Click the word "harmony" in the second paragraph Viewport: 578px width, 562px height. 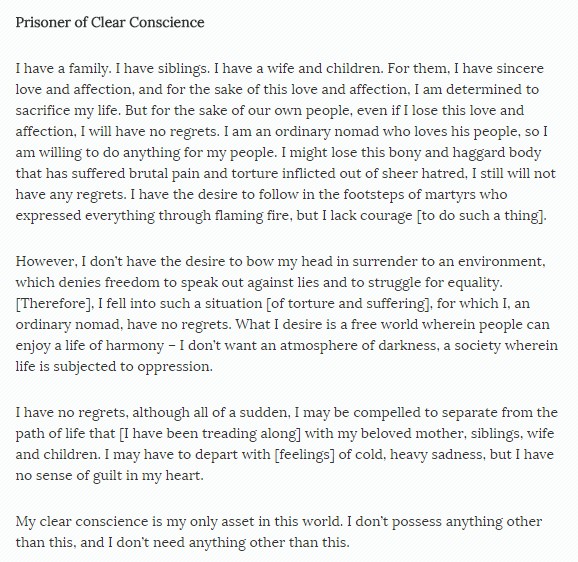coord(135,346)
